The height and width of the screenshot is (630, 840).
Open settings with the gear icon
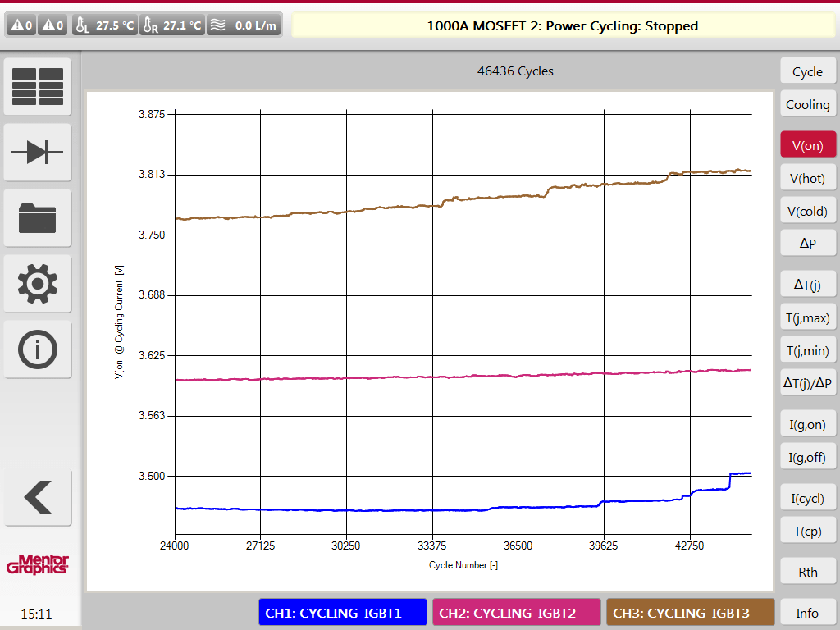(x=38, y=284)
